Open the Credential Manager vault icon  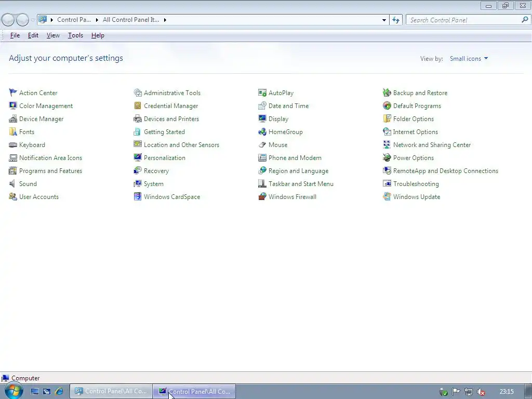click(x=137, y=105)
